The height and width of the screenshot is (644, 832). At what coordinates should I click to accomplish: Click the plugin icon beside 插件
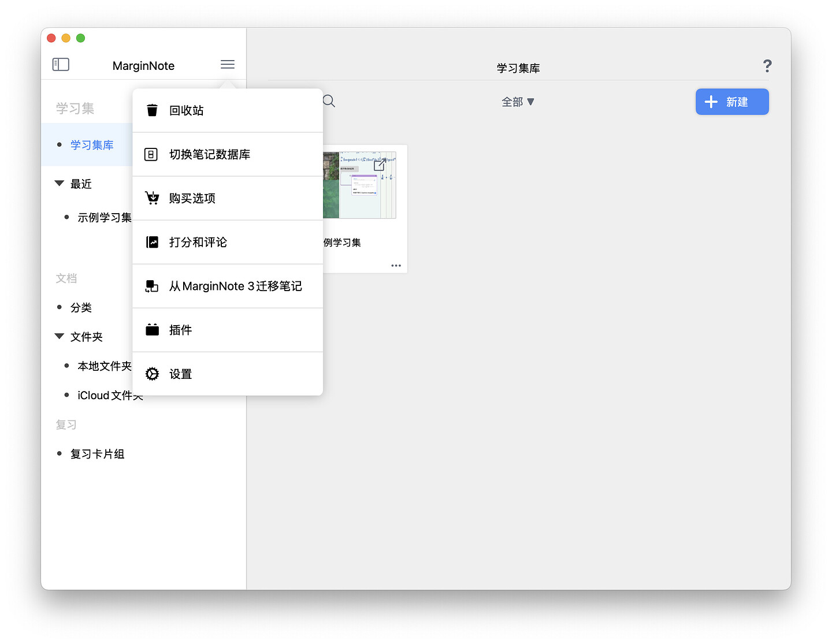pos(152,330)
